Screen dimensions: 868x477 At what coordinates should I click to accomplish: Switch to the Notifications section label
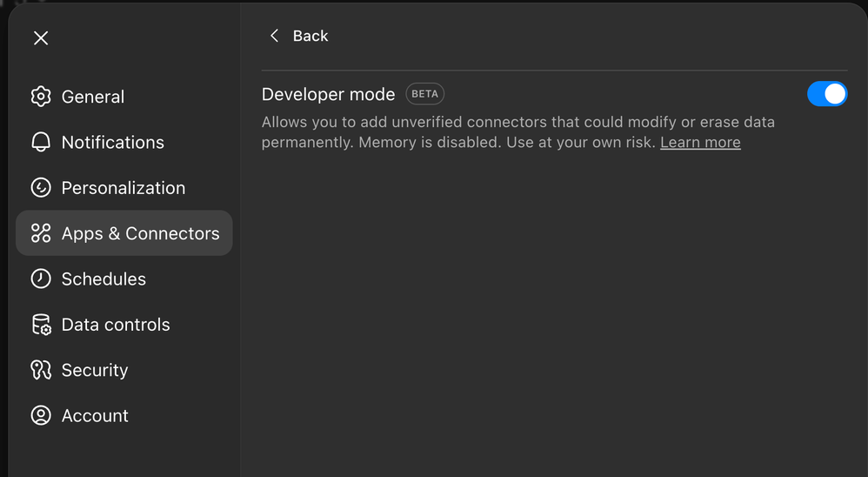point(113,142)
